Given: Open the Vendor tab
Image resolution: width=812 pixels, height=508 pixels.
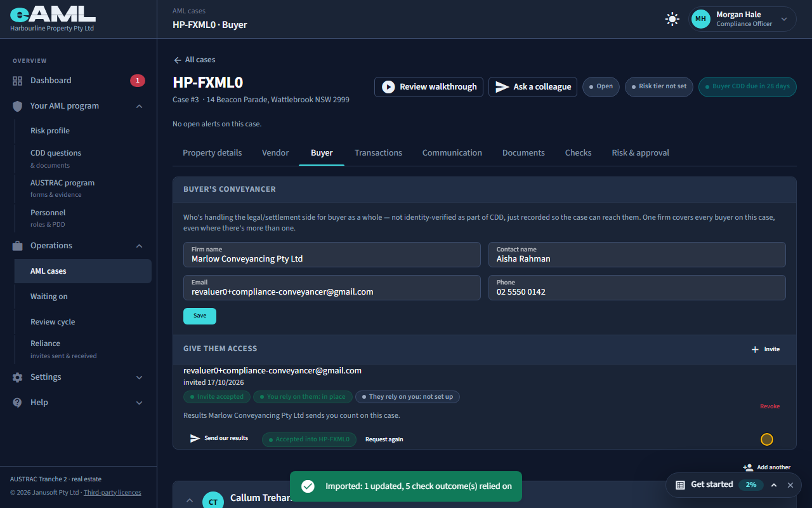Looking at the screenshot, I should [x=275, y=153].
